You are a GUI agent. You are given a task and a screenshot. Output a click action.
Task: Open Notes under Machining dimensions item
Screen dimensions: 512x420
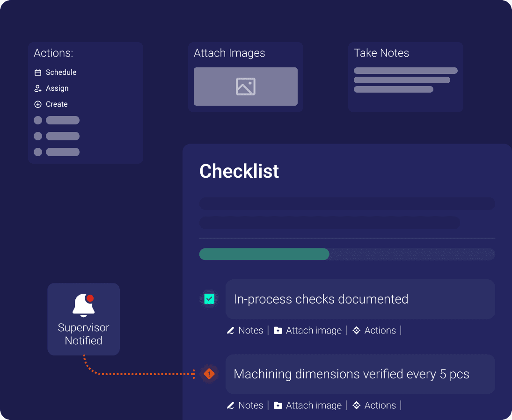click(250, 406)
